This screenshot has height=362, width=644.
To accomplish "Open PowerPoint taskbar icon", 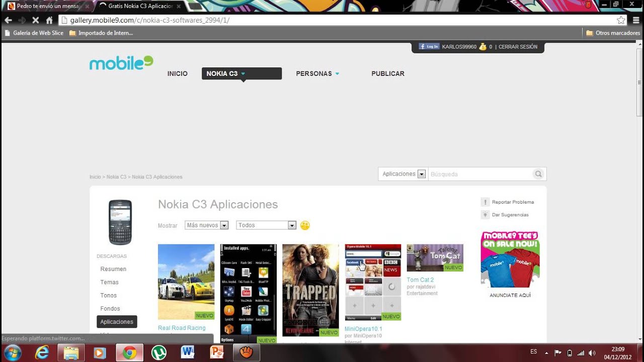I will [217, 353].
